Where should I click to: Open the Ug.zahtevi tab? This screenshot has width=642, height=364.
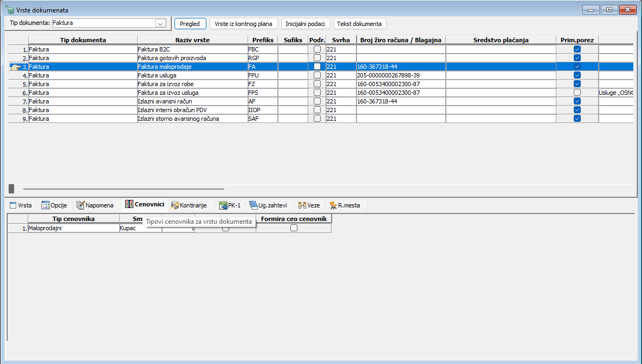(x=268, y=205)
